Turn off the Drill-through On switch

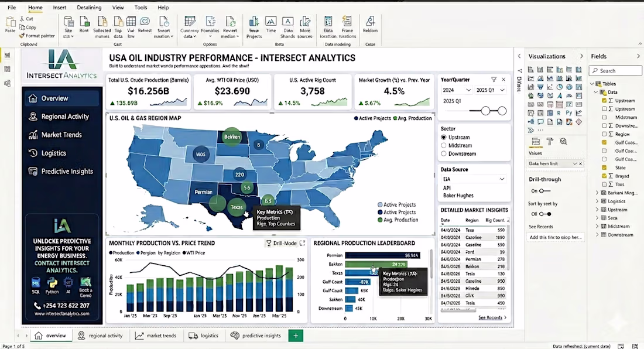tap(544, 191)
